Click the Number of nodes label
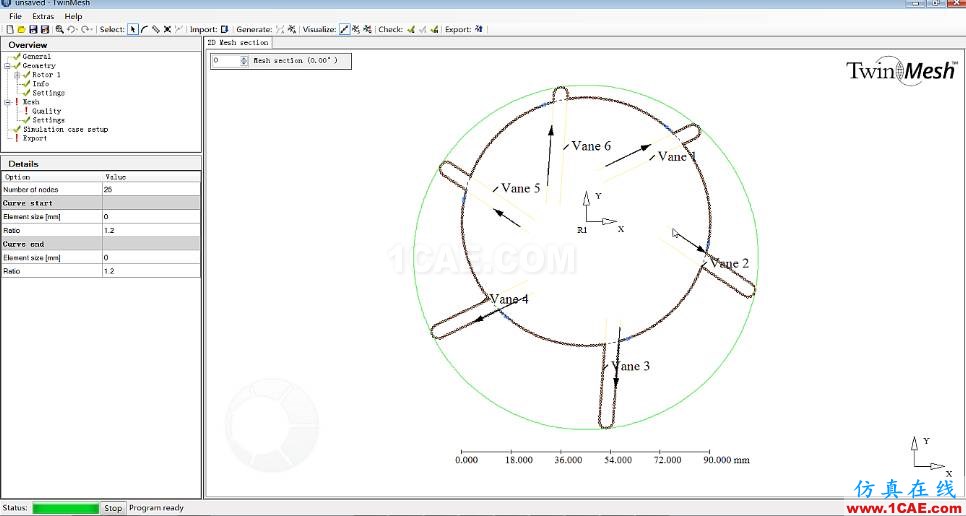The height and width of the screenshot is (516, 966). point(31,190)
